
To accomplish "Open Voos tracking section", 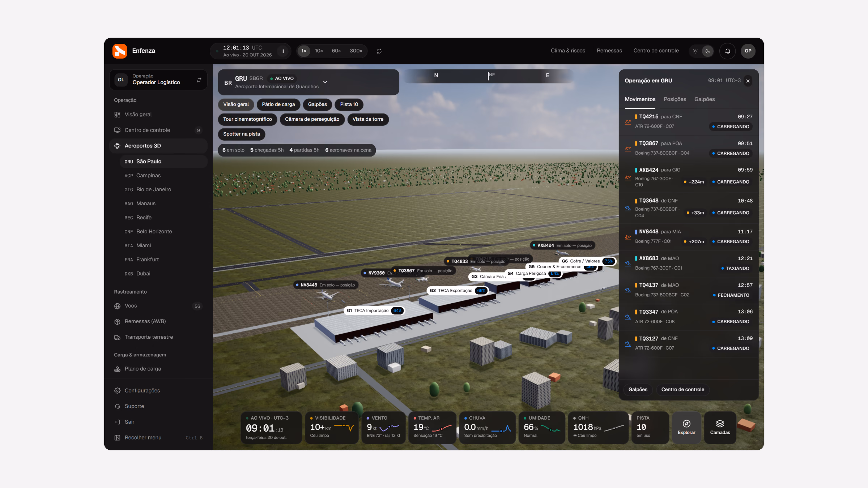I will 158,306.
